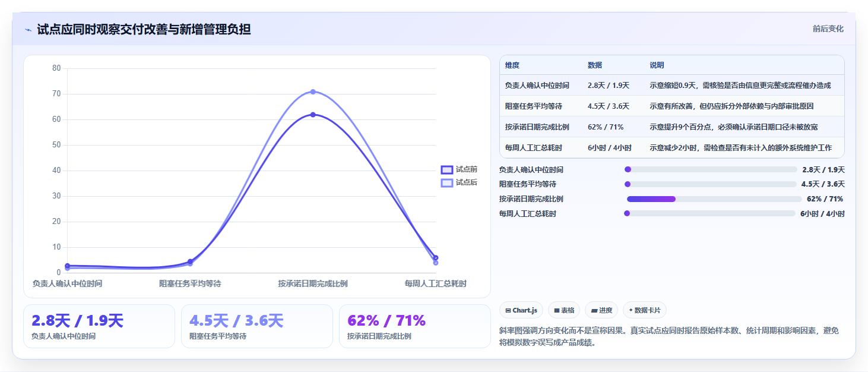The width and height of the screenshot is (868, 372).
Task: Click table data cell 4.5天 / 3.6天
Action: pyautogui.click(x=609, y=106)
